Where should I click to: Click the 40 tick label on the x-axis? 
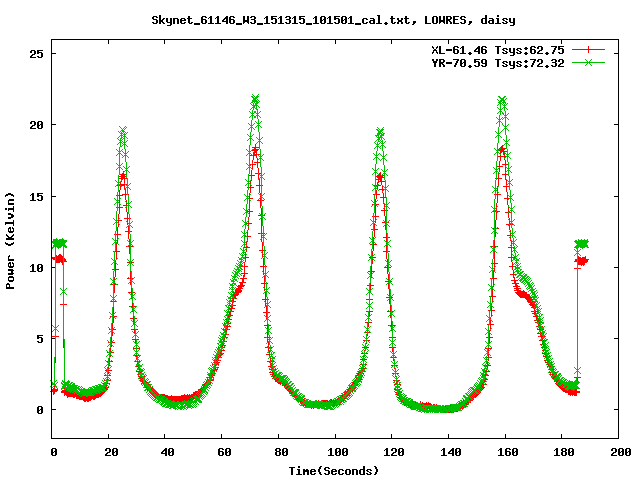click(166, 452)
